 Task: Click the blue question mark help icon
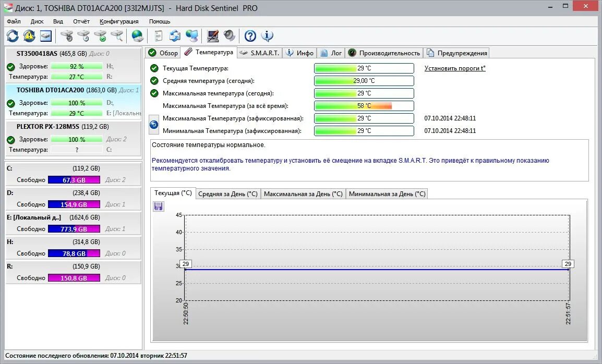point(250,36)
